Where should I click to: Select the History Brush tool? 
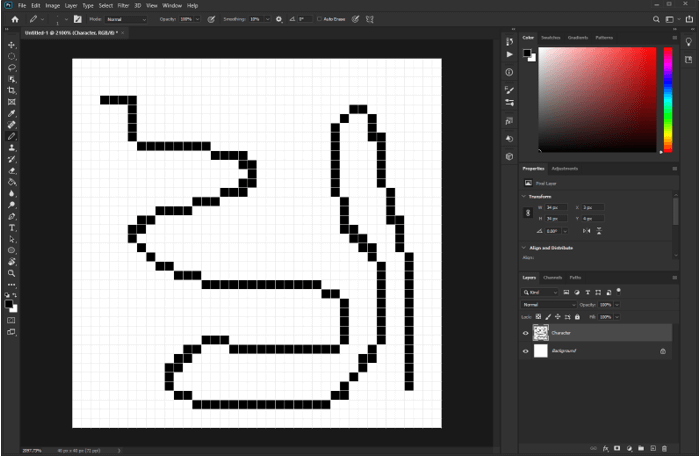[x=12, y=159]
